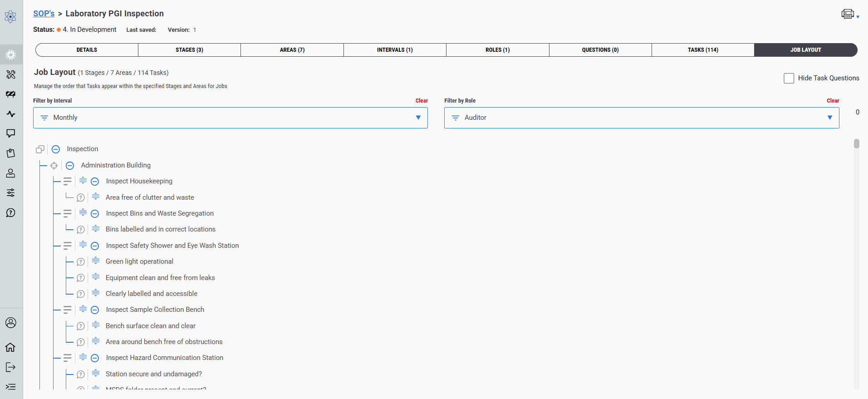Open the chat bubble sidebar icon
This screenshot has height=399, width=868.
click(x=10, y=133)
